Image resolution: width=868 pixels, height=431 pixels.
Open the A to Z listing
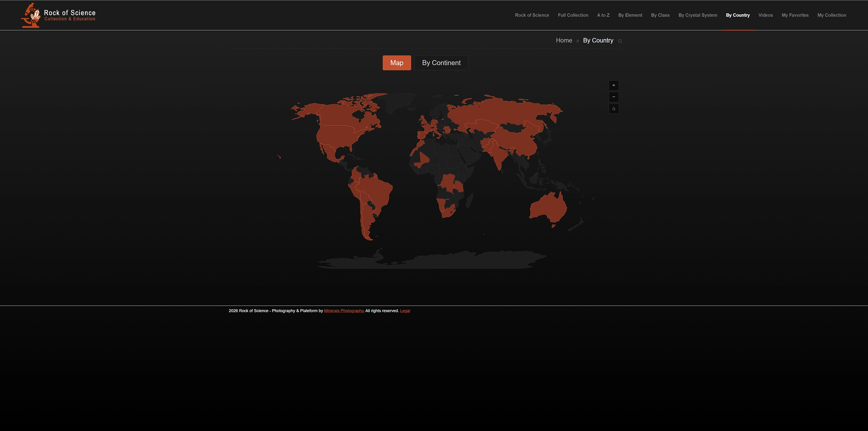[603, 15]
